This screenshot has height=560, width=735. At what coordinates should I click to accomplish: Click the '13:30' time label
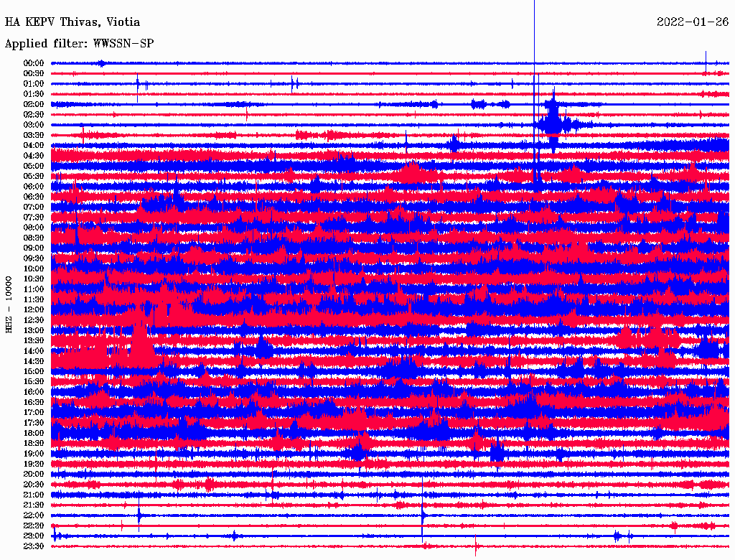(34, 341)
